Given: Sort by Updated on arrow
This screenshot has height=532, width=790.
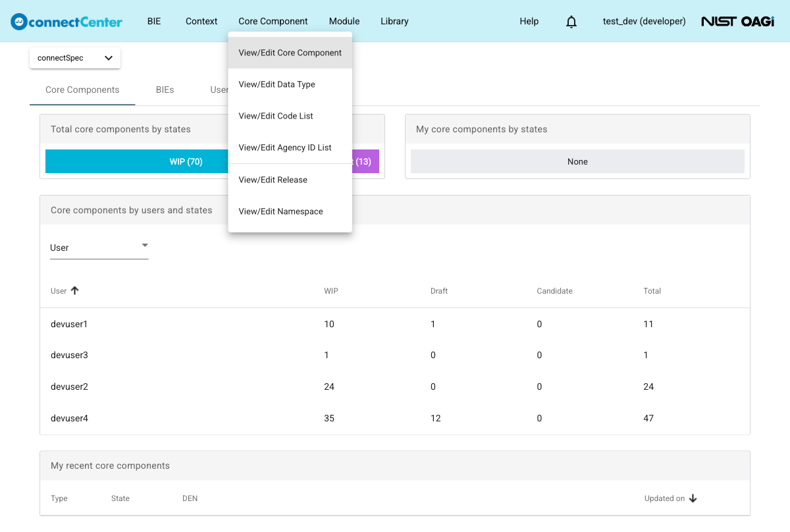Looking at the screenshot, I should pos(693,498).
